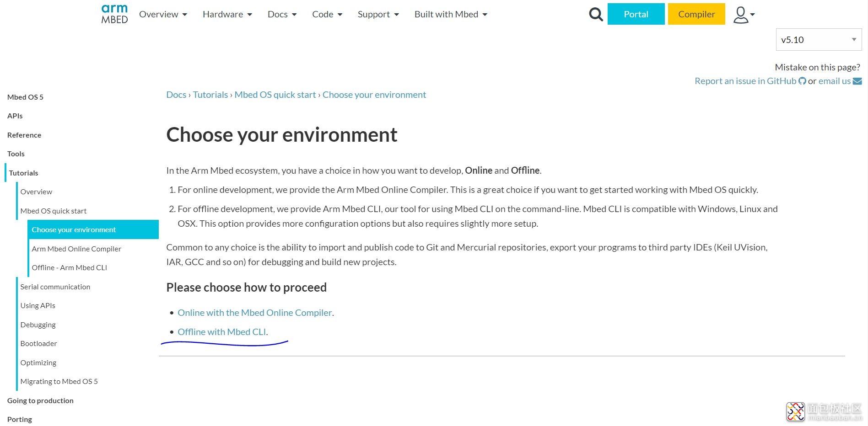Screen dimensions: 868x426
Task: Expand the Docs dropdown menu
Action: click(282, 14)
